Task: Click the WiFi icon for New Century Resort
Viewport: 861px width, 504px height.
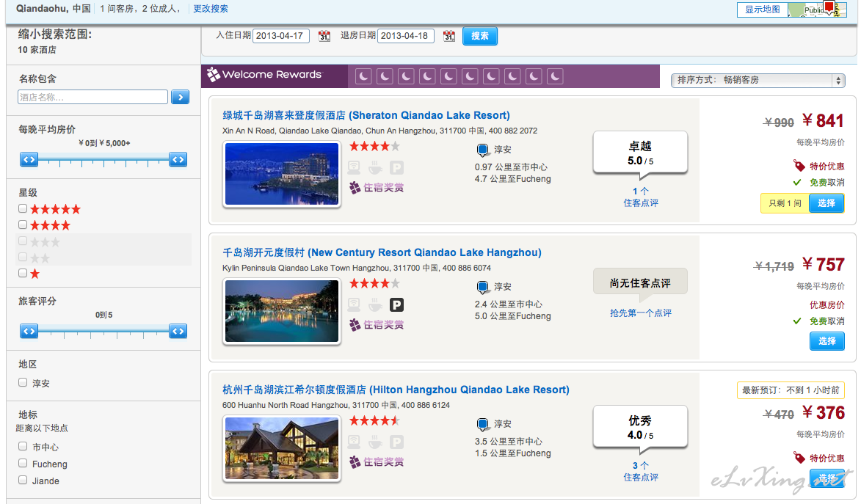Action: coord(355,304)
